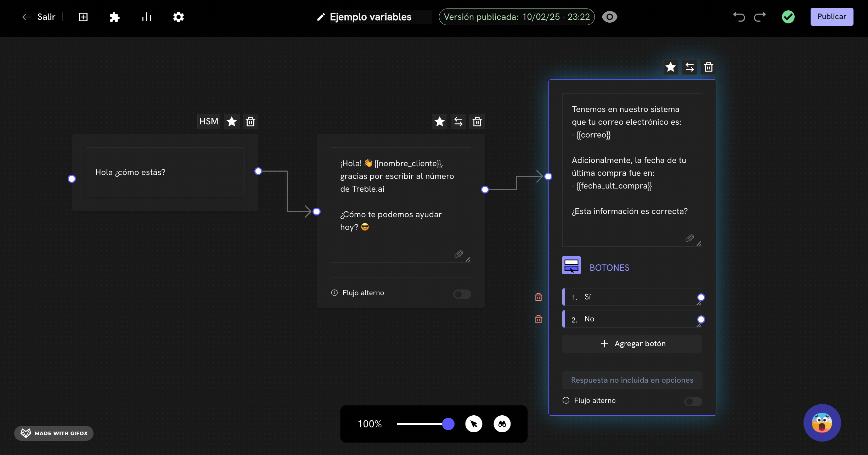Click the HSM label tag

(209, 122)
